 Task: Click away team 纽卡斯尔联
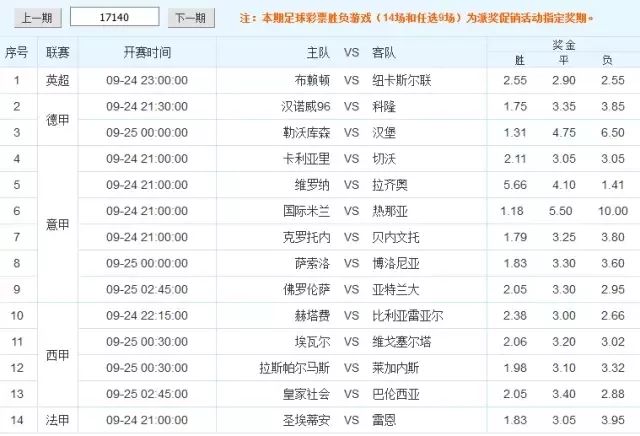coord(402,80)
